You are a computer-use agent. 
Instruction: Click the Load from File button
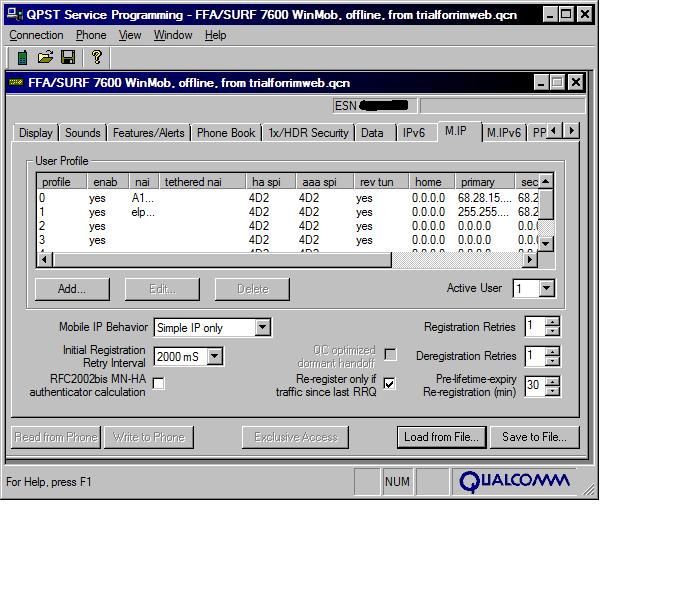[x=441, y=437]
